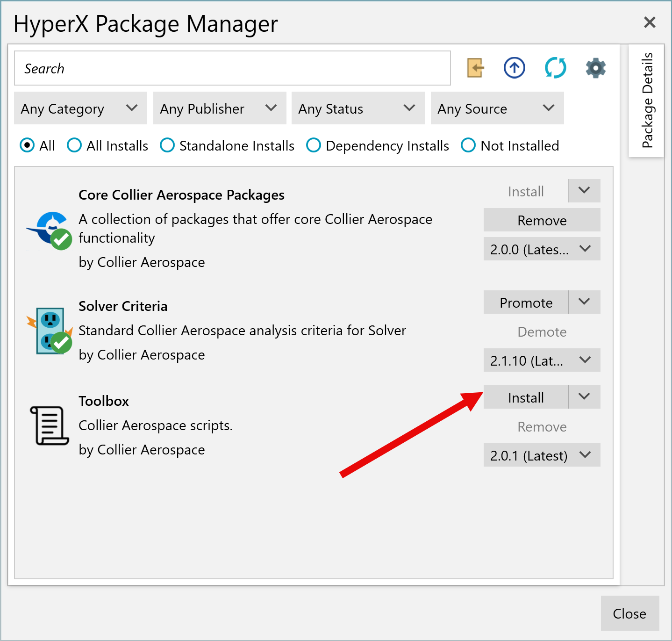Image resolution: width=672 pixels, height=641 pixels.
Task: Click the disabled Demote button for Solver Criteria
Action: pos(542,331)
